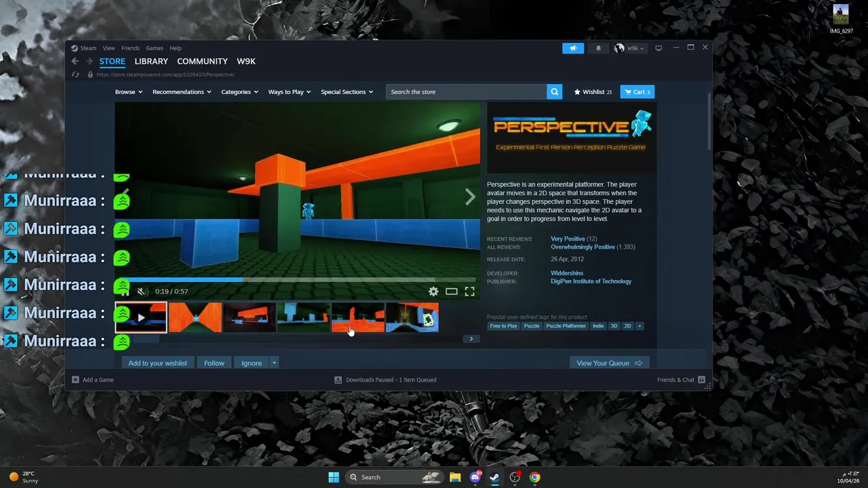Screen dimensions: 868x488
Task: Open the Widdershins developer link
Action: (x=567, y=273)
